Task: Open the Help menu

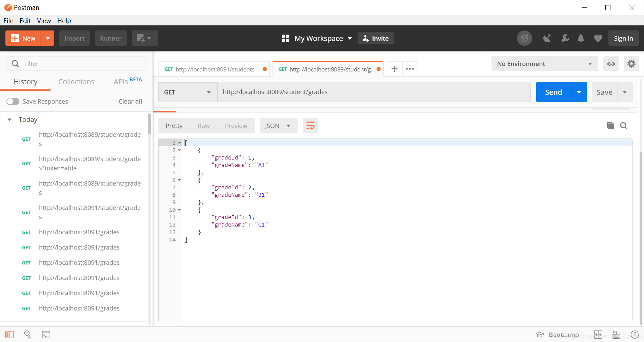Action: tap(64, 21)
